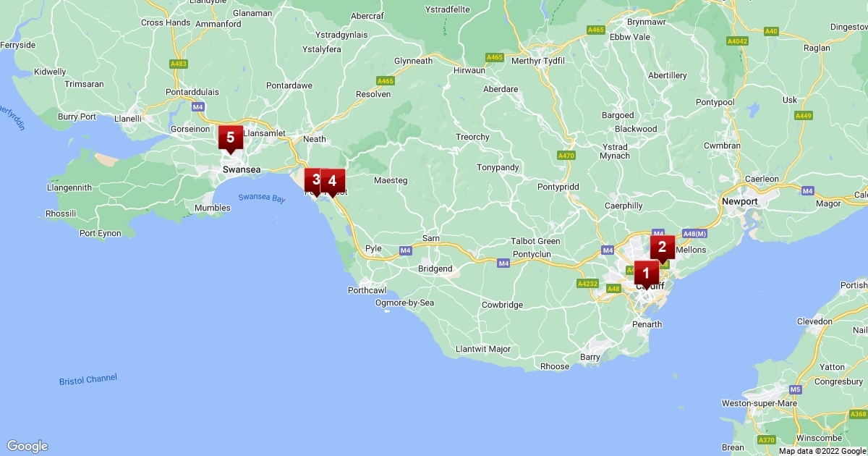
Task: Click map marker number 4
Action: coord(333,181)
